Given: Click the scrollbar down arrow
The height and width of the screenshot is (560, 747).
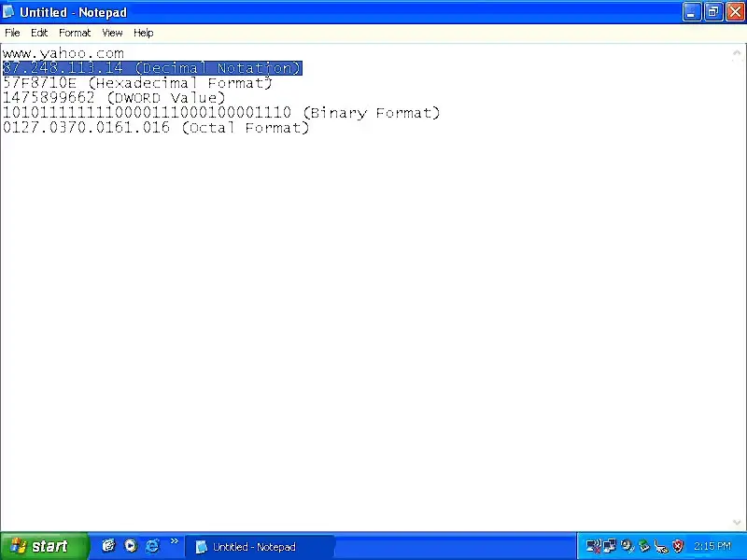Looking at the screenshot, I should (x=737, y=523).
